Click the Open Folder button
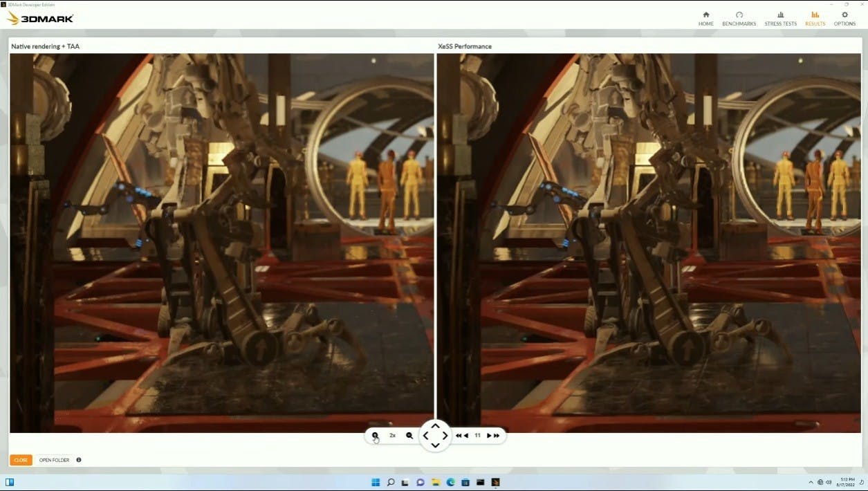Image resolution: width=868 pixels, height=491 pixels. tap(54, 460)
